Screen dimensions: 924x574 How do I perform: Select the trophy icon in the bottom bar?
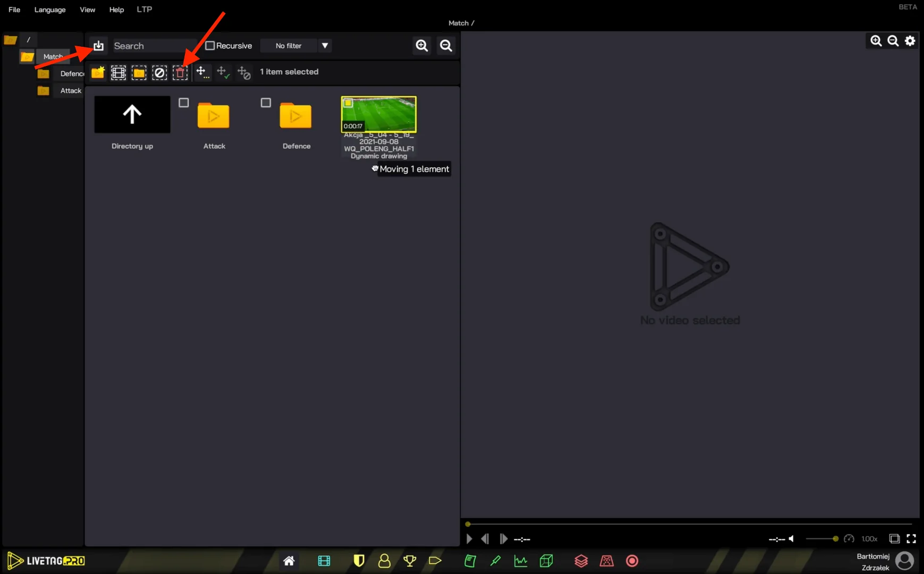coord(410,561)
